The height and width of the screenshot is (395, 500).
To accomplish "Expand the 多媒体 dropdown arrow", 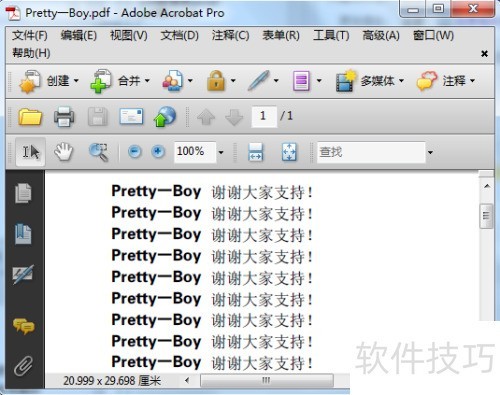I will pos(401,81).
